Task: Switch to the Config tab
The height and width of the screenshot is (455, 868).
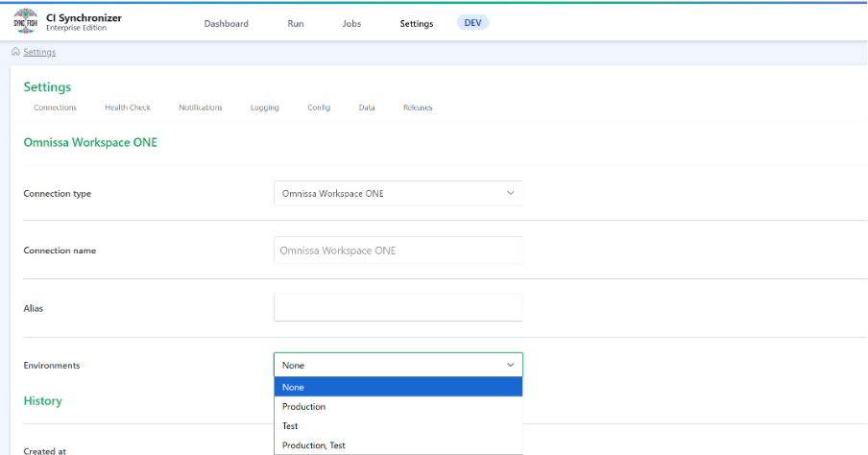Action: [x=319, y=108]
